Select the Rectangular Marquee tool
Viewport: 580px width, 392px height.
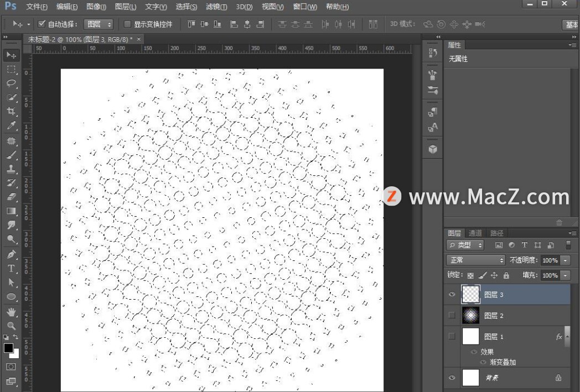click(x=11, y=69)
